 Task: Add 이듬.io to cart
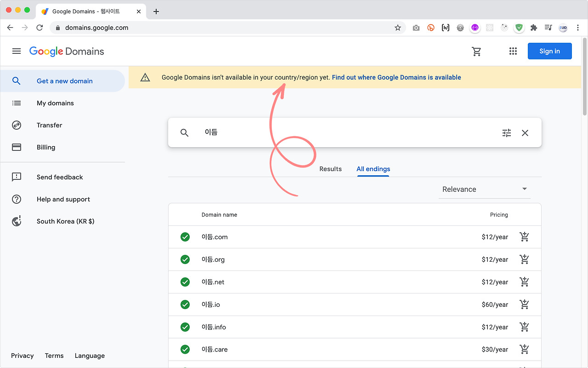click(524, 305)
